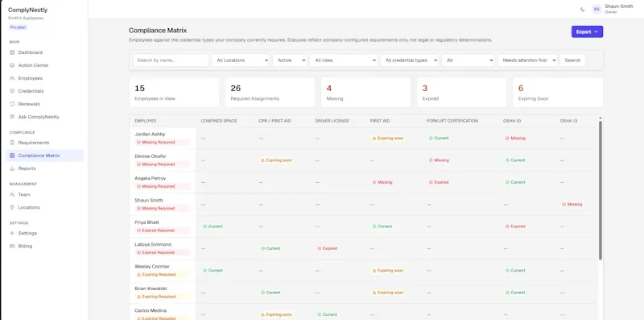
Task: Open the All Locations dropdown
Action: pos(241,60)
